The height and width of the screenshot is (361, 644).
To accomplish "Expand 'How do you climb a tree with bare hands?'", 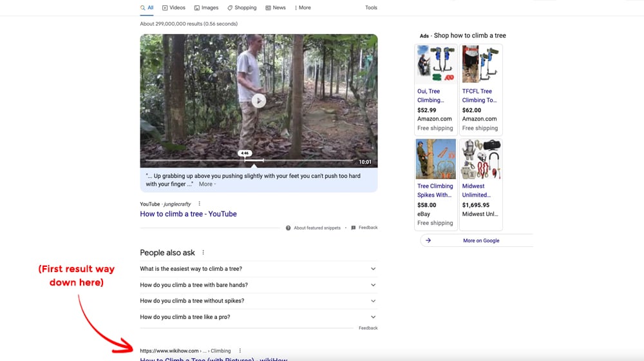I will tap(259, 285).
